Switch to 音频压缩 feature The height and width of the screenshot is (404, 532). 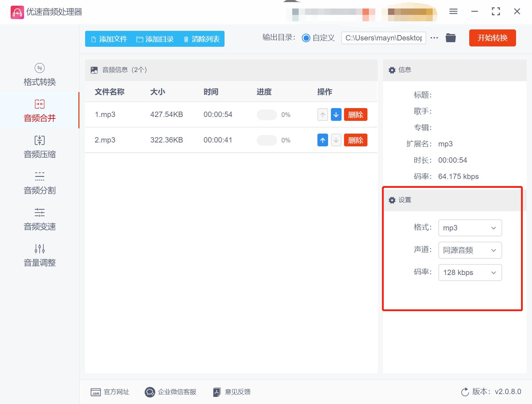39,147
